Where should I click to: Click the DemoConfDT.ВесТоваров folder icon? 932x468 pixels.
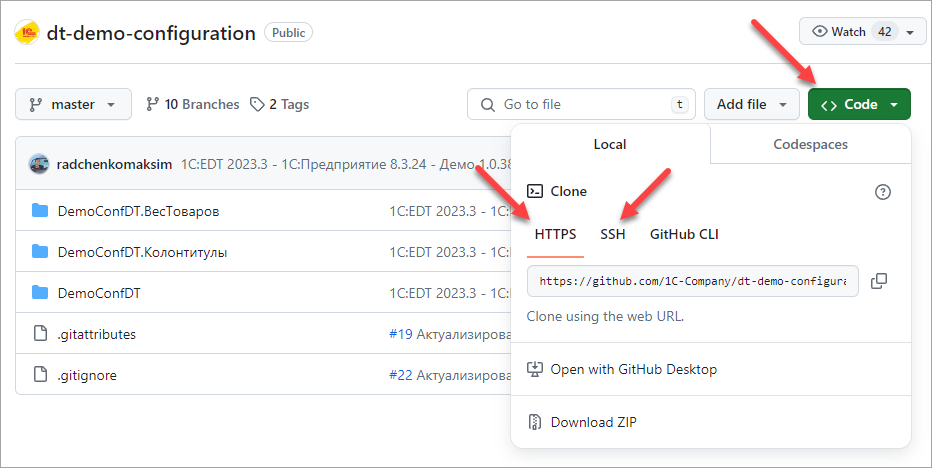pos(40,211)
